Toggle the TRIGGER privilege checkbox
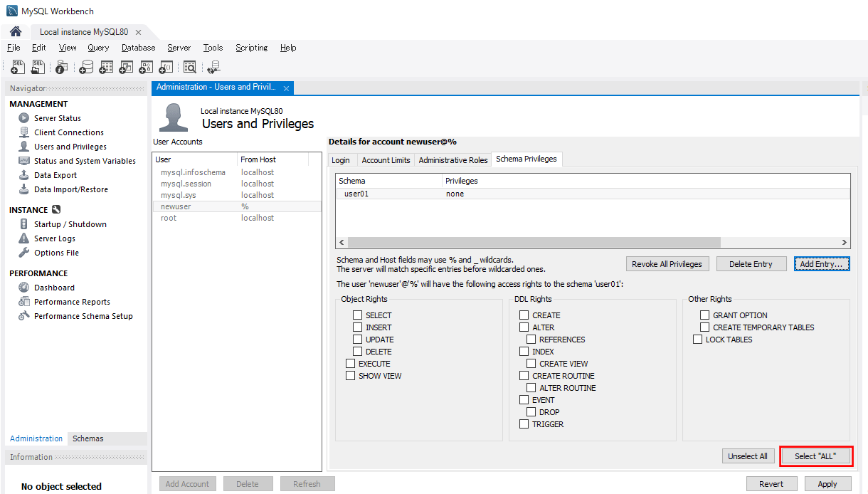 (524, 424)
